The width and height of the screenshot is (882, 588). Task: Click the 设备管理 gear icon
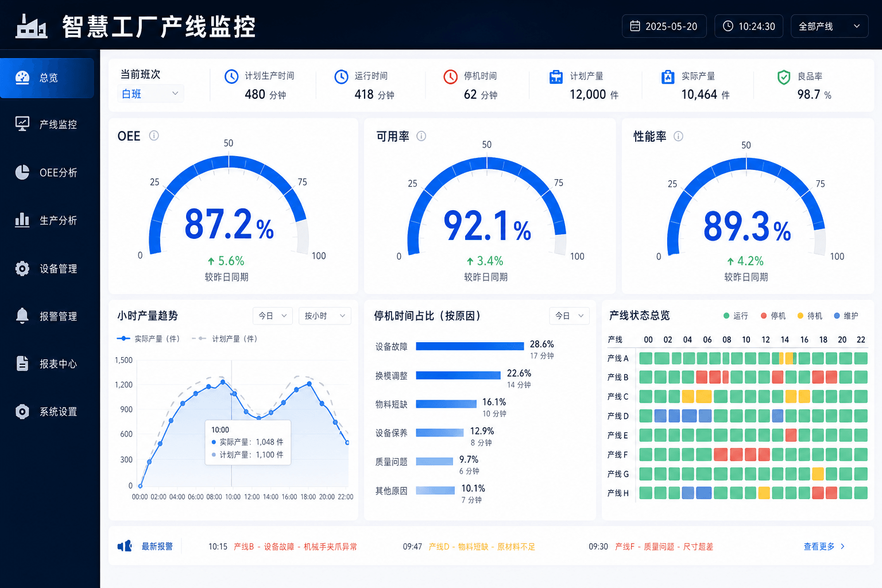(x=22, y=268)
